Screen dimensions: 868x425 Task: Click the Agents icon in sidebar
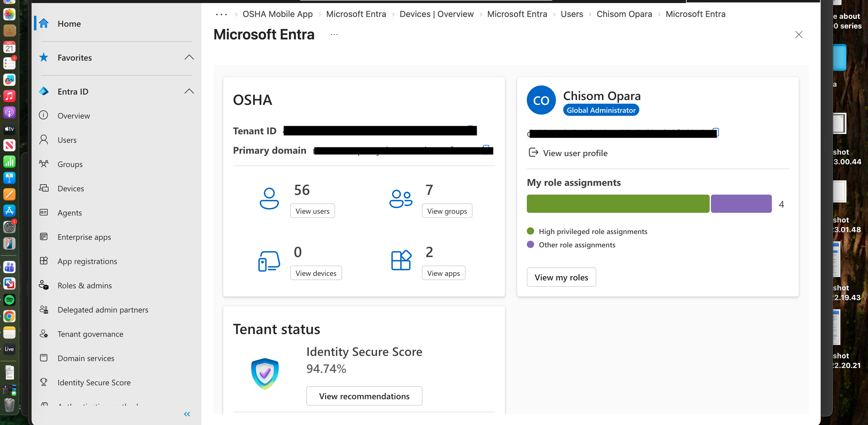click(44, 212)
